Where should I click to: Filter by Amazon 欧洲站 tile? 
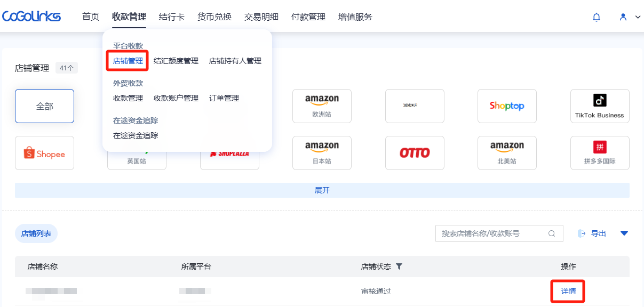coord(322,106)
